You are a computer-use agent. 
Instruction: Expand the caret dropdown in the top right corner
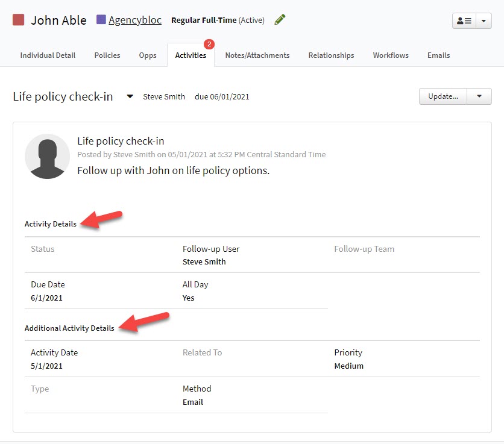(484, 20)
